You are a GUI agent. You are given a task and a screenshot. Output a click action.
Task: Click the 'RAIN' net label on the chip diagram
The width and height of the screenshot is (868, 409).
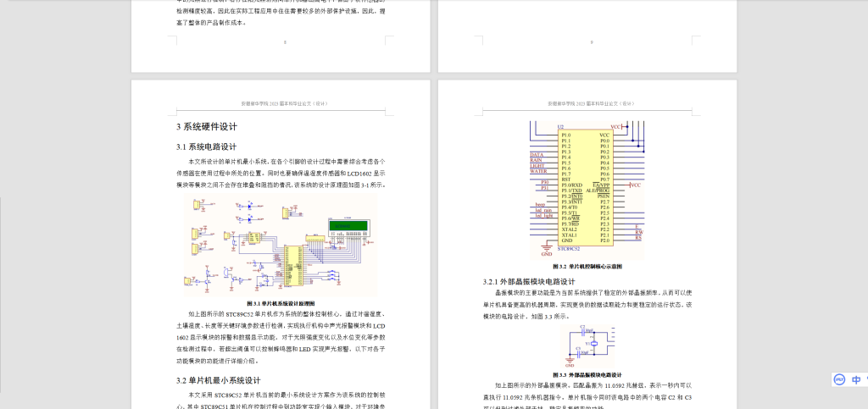(536, 160)
